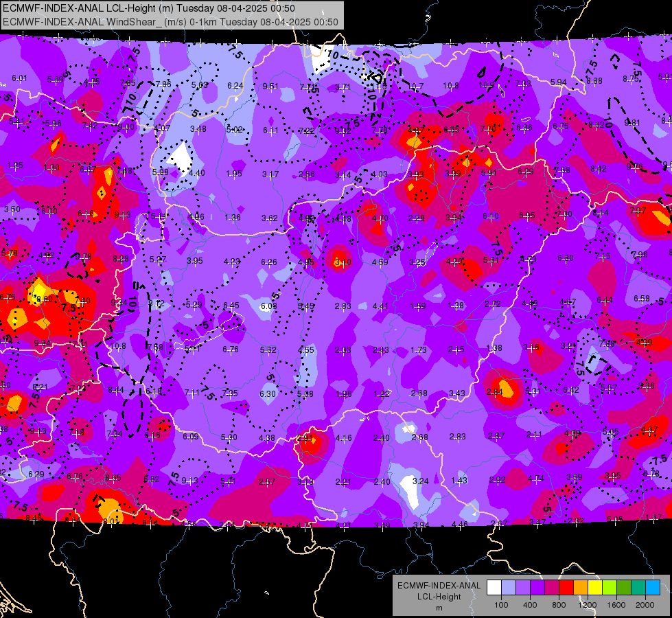Click the red swatch in the legend
The image size is (672, 618).
566,587
